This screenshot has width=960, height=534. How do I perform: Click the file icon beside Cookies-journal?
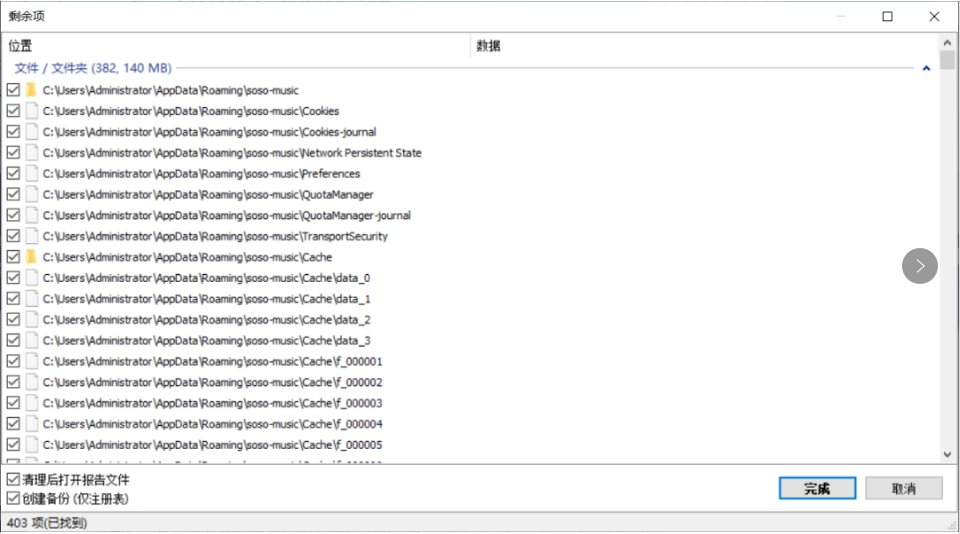[x=32, y=132]
